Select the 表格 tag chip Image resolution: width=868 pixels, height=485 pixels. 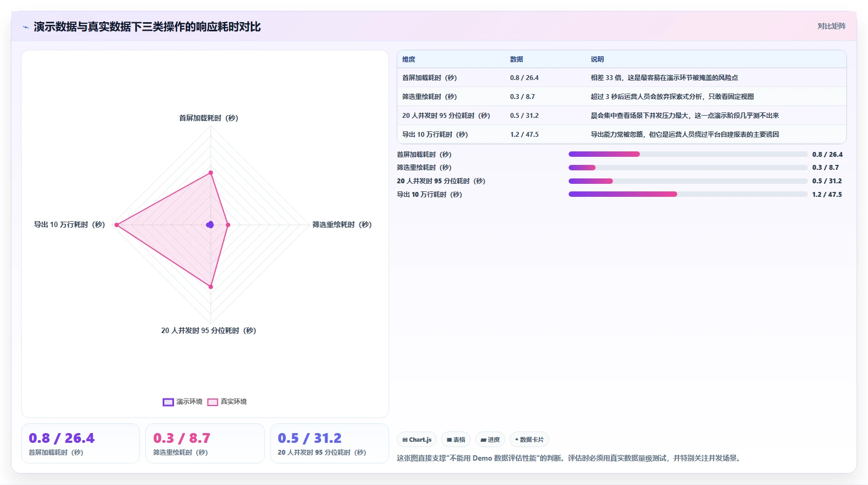tap(456, 440)
